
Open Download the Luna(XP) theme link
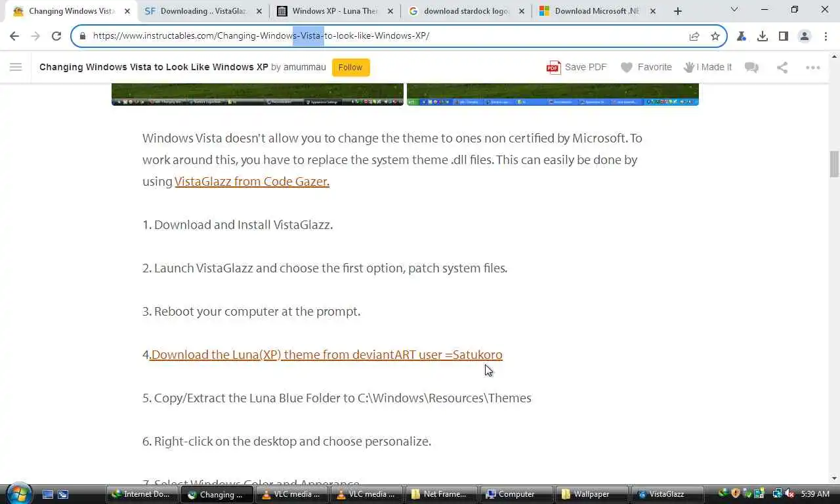coord(326,354)
